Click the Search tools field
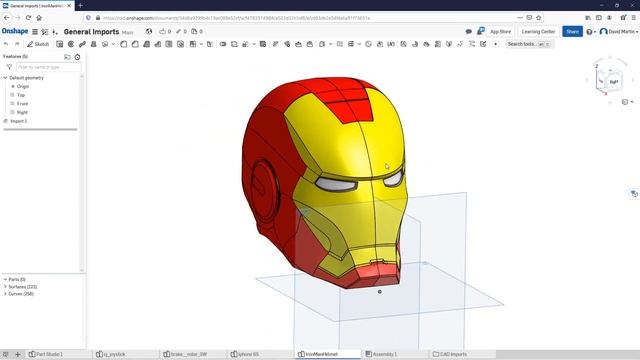 529,44
